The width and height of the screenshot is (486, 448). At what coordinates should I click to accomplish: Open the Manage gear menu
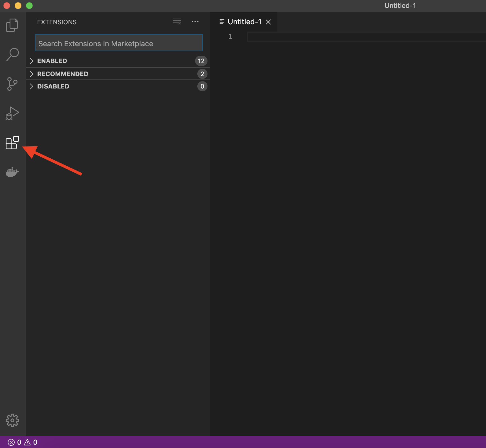12,420
